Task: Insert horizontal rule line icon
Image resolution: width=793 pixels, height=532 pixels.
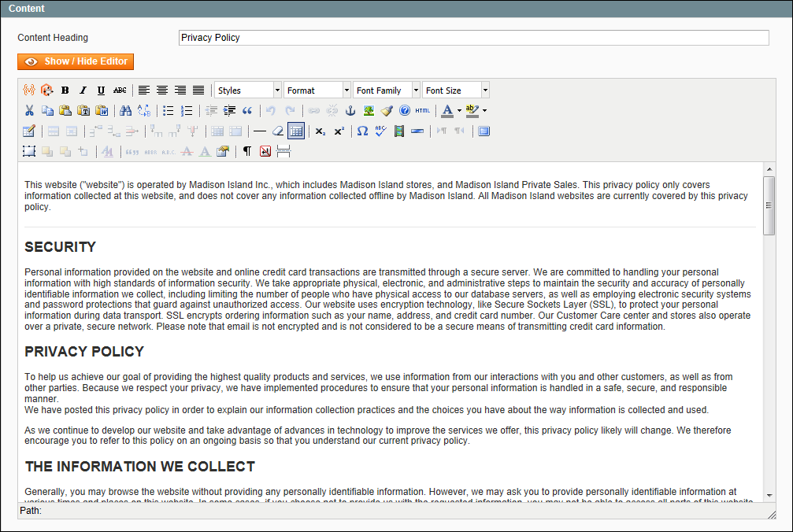Action: click(259, 131)
